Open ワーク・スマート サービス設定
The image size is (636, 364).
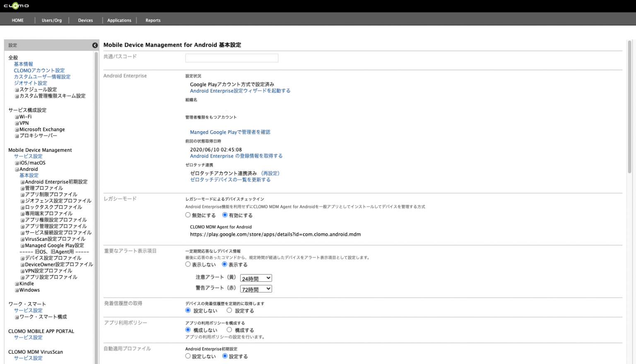point(28,310)
